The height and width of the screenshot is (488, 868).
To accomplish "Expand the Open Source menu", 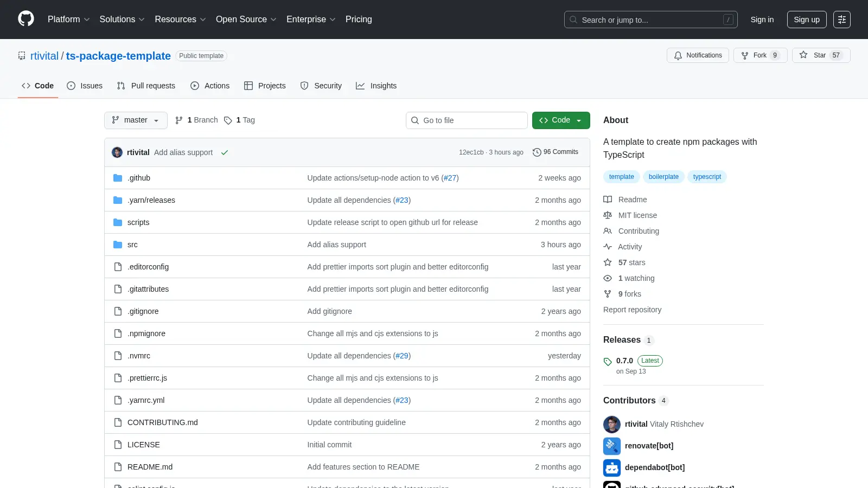I will (x=246, y=20).
